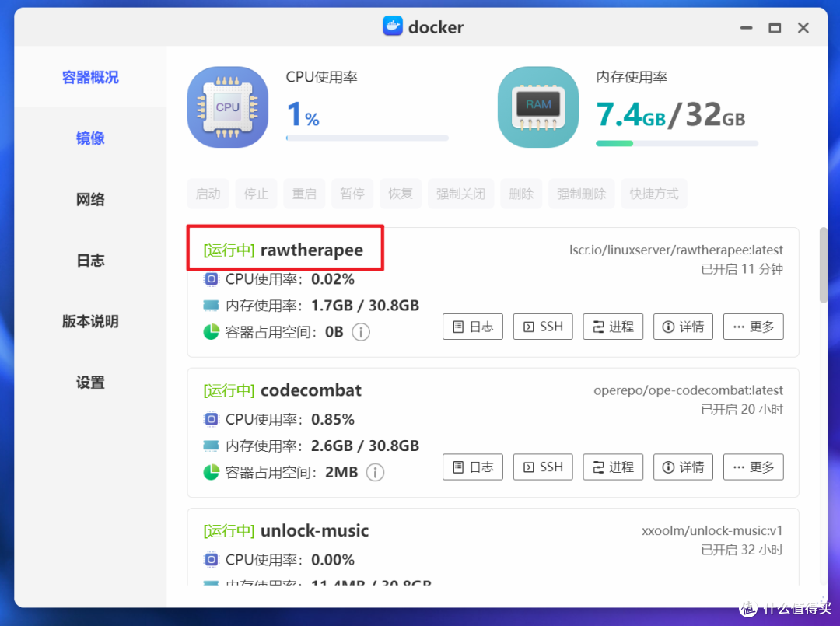Screen dimensions: 840x626
Task: Click image name operepo/ope-codecombat:latest
Action: (x=688, y=390)
